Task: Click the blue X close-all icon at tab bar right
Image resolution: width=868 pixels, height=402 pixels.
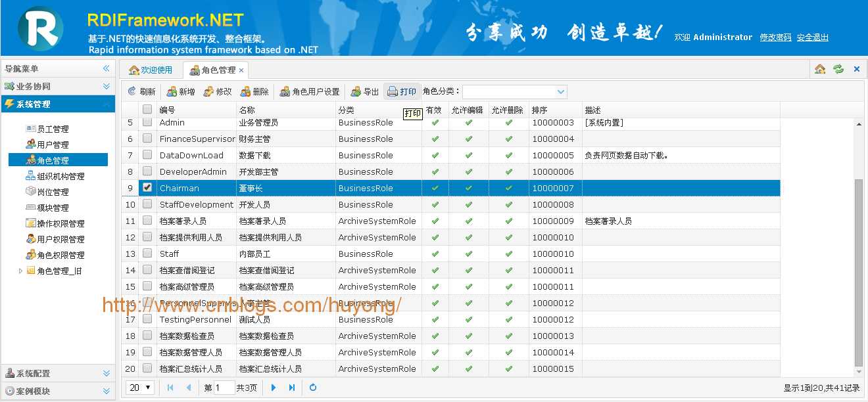Action: point(857,69)
